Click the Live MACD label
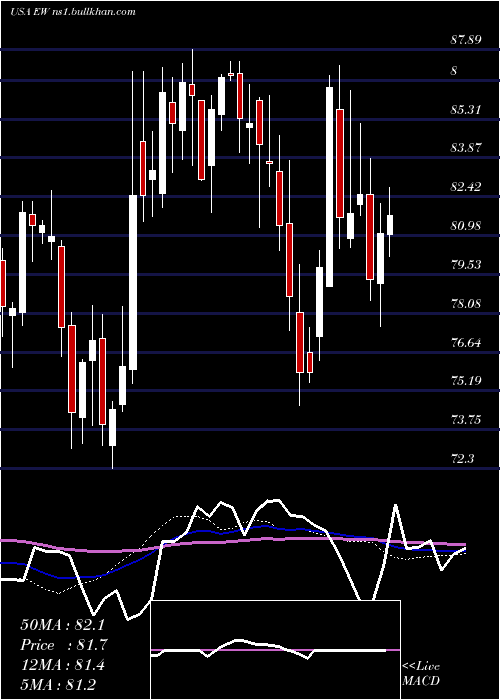500x700 pixels. point(421,674)
